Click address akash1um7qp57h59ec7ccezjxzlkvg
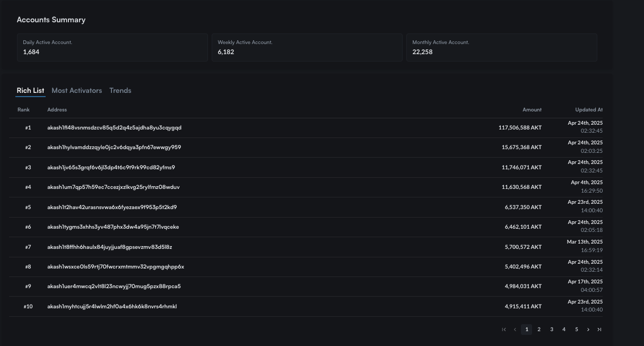Image resolution: width=644 pixels, height=346 pixels. pyautogui.click(x=114, y=187)
